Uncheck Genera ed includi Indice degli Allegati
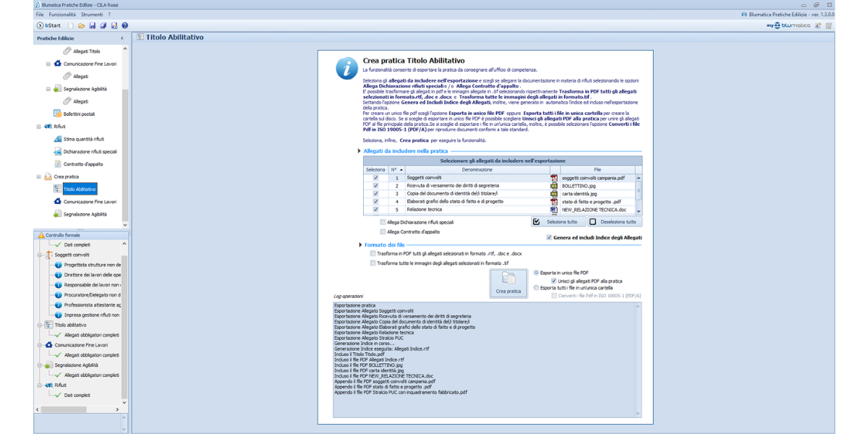The image size is (868, 434). pos(549,237)
